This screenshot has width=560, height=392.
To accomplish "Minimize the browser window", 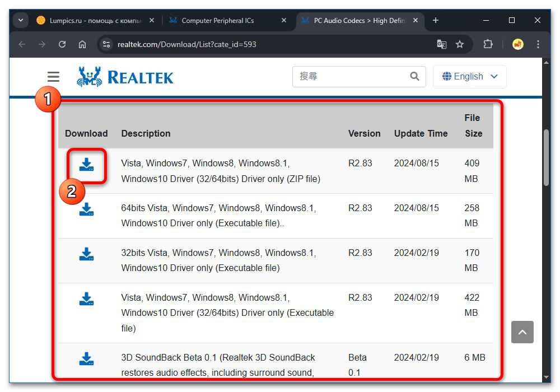I will tap(486, 20).
